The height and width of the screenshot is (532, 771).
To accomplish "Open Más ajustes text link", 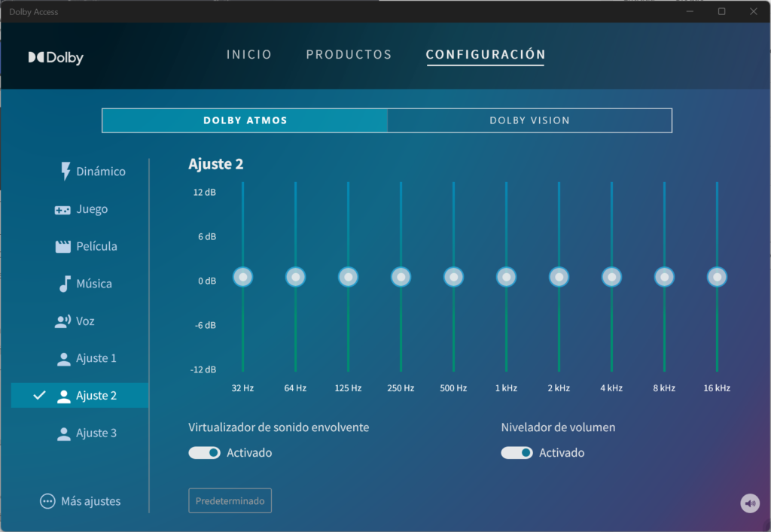I will pyautogui.click(x=90, y=501).
